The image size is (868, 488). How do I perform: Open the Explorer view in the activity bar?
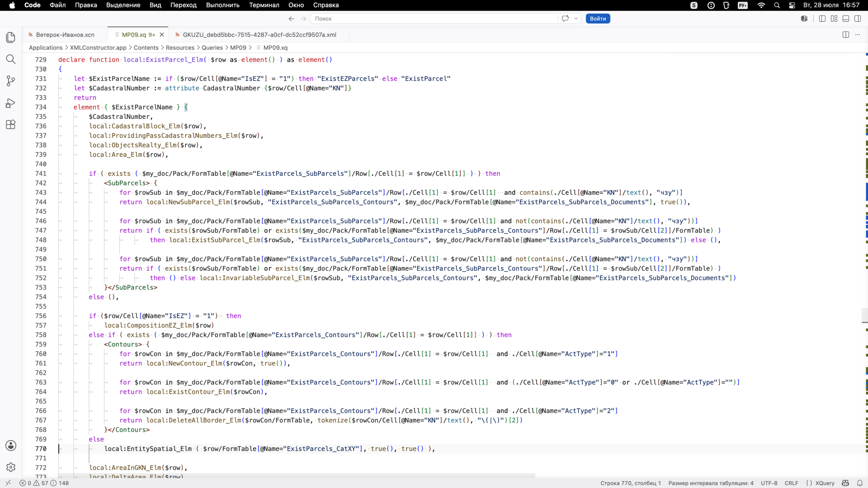(11, 37)
